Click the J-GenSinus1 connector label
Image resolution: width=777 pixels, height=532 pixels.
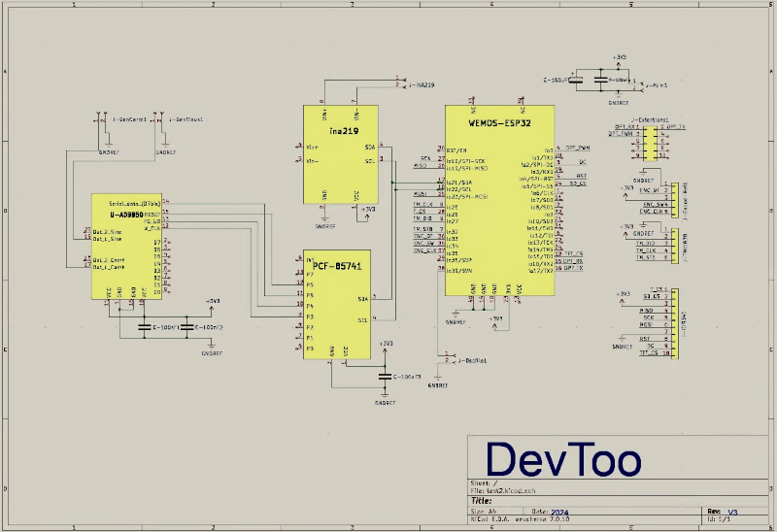click(x=186, y=119)
